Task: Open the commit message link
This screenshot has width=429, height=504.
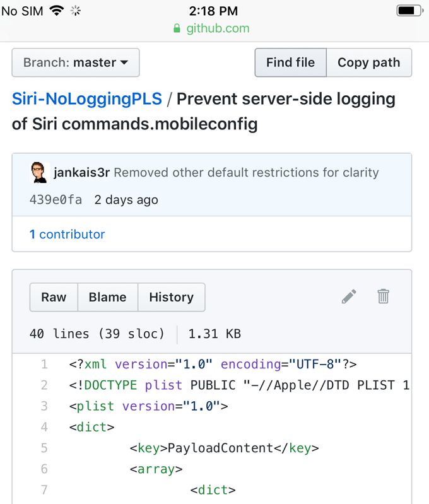Action: pos(246,173)
